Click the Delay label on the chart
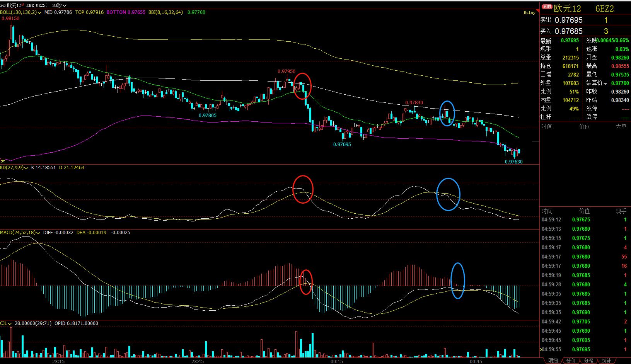This screenshot has width=631, height=364. click(529, 13)
